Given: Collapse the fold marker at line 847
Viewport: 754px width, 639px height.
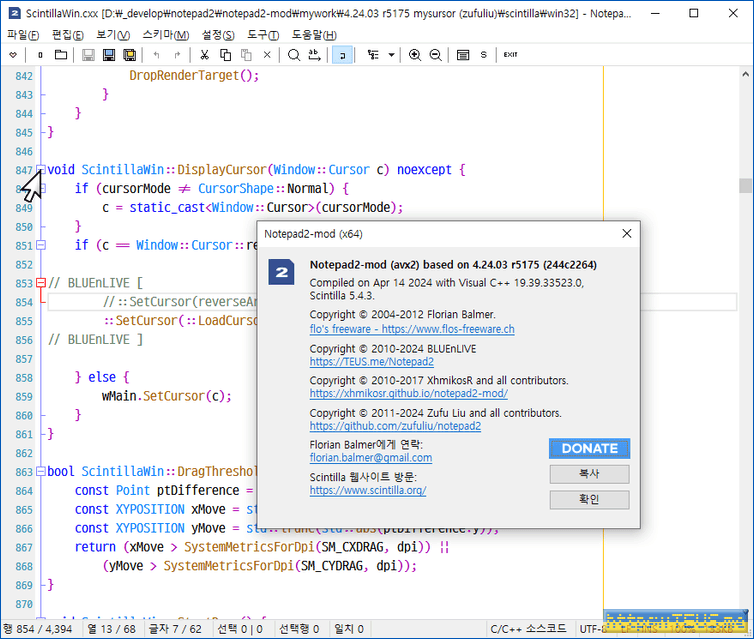Looking at the screenshot, I should coord(41,170).
